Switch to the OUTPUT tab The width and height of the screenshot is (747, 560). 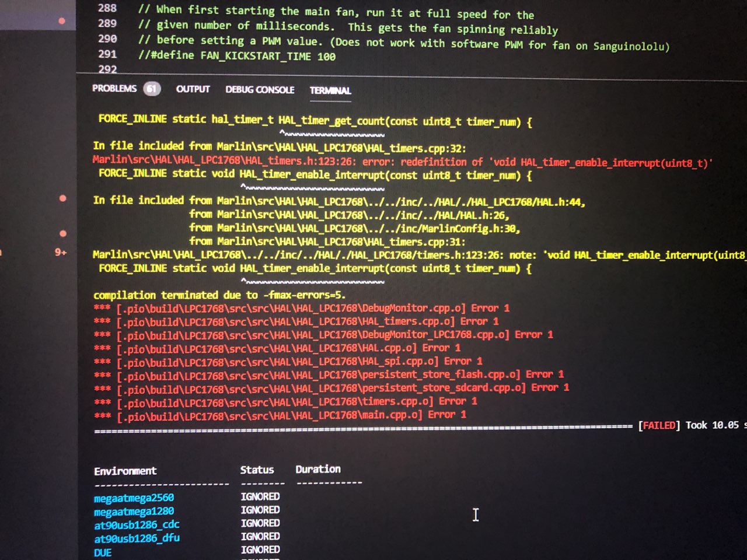pyautogui.click(x=193, y=89)
